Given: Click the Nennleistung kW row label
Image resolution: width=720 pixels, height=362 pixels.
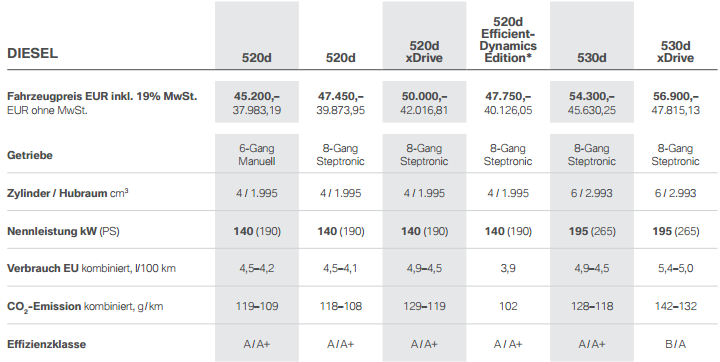Looking at the screenshot, I should (x=63, y=231).
